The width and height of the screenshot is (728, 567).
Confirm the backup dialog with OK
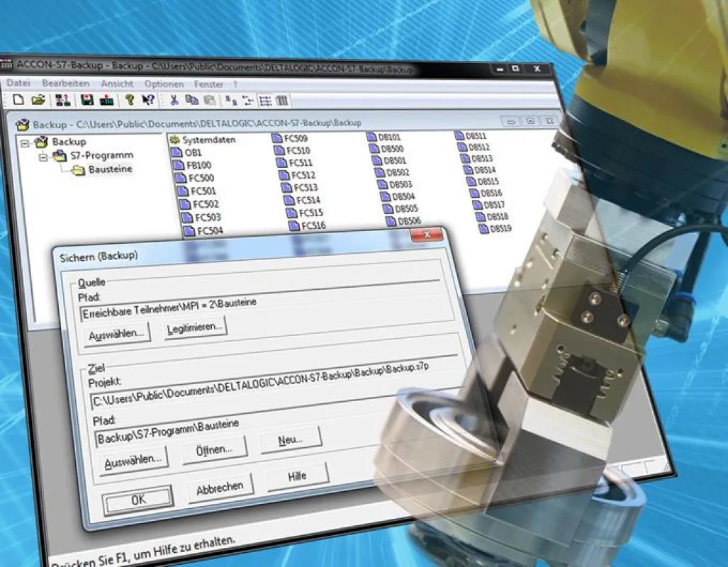coord(138,500)
